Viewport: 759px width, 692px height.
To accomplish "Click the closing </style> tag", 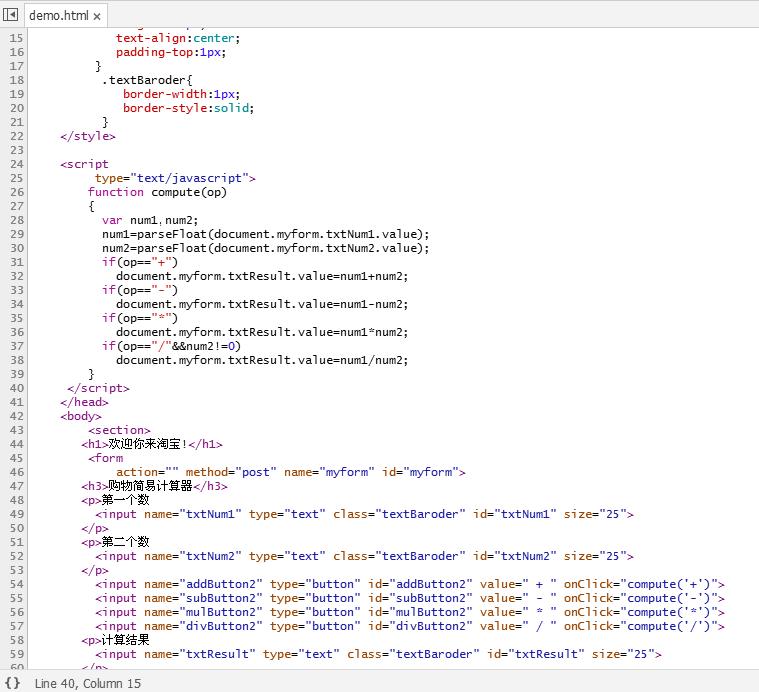I will coord(88,136).
